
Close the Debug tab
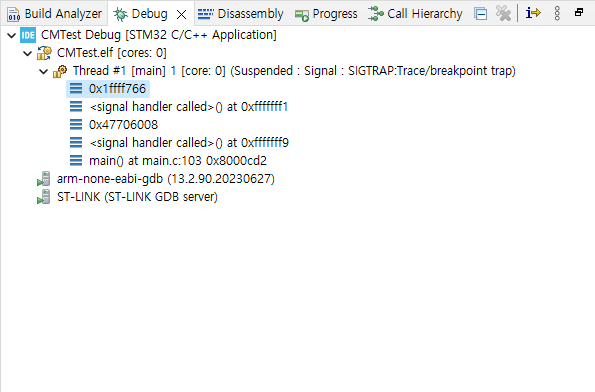[182, 14]
